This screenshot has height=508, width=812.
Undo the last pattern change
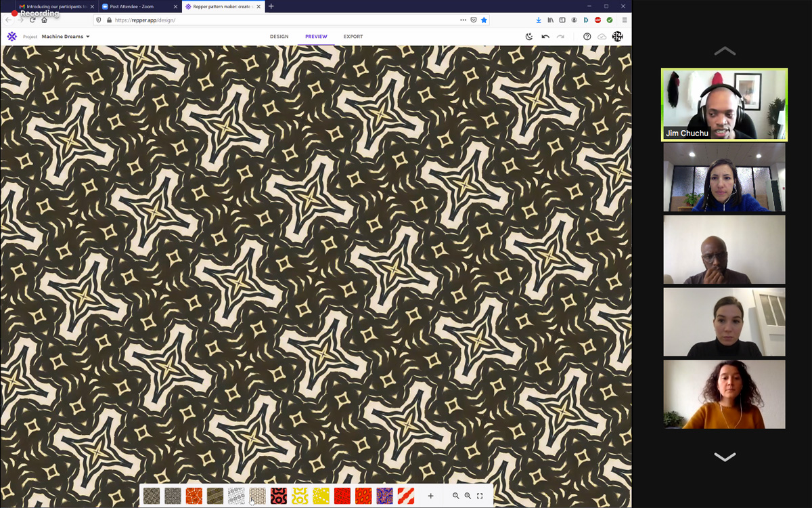tap(545, 37)
